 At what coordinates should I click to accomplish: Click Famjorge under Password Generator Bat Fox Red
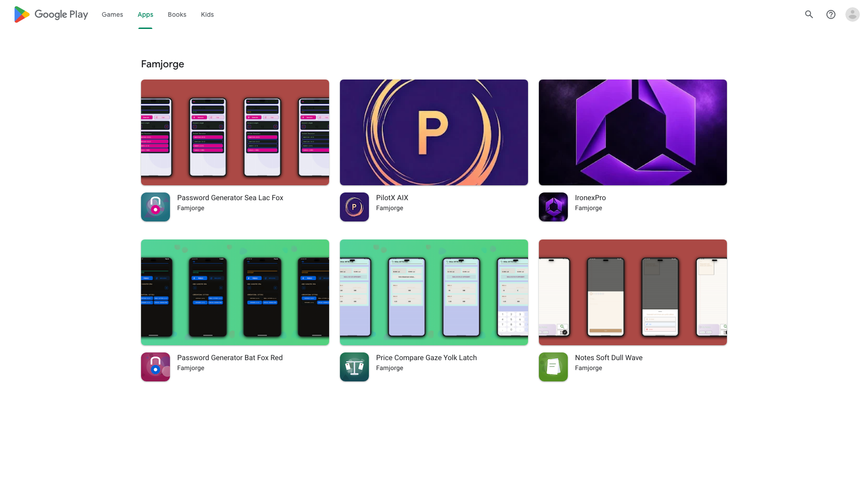coord(191,368)
